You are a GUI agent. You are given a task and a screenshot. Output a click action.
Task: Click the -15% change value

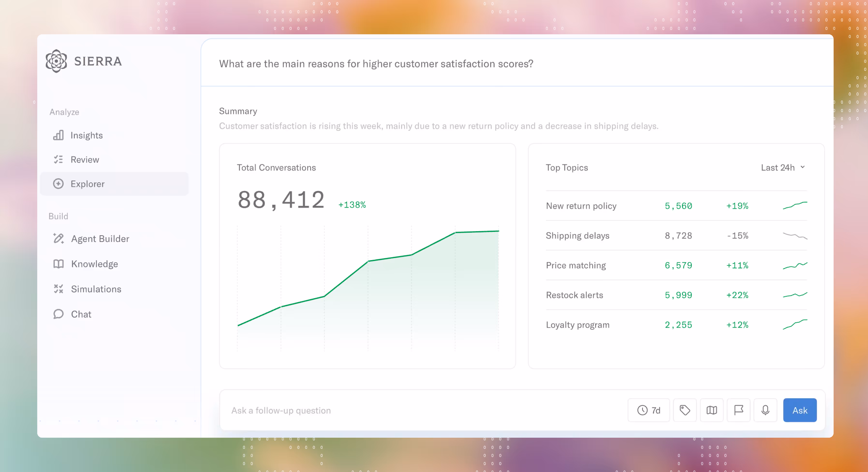(x=737, y=235)
